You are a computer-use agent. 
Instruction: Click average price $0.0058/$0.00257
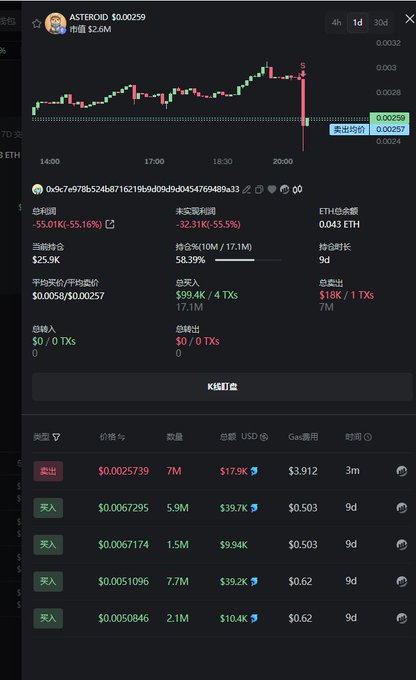tap(68, 296)
